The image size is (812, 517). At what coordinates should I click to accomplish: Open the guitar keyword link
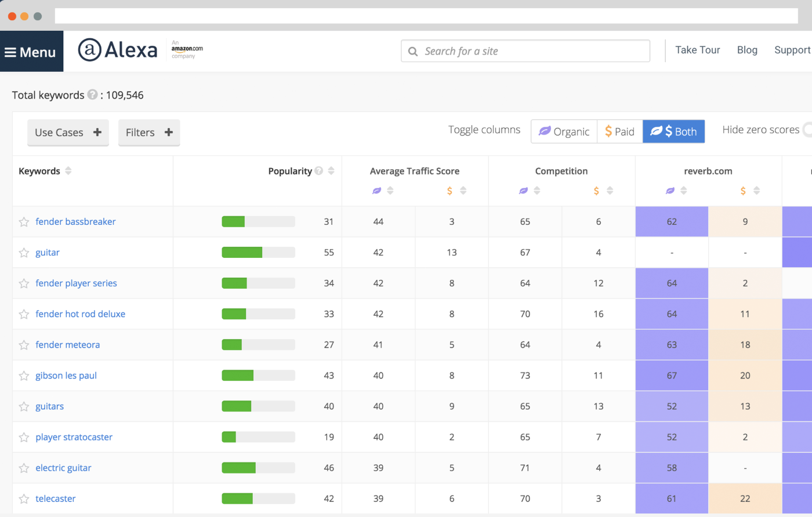(x=48, y=253)
